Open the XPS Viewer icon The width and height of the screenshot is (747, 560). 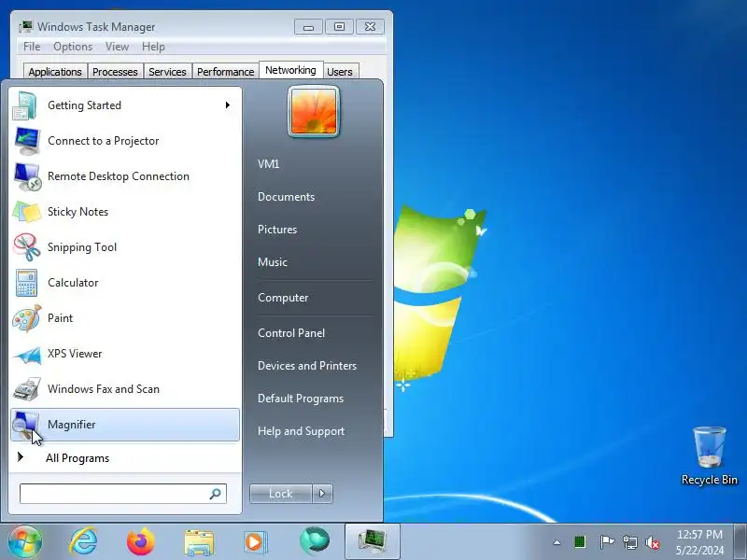[x=27, y=354]
